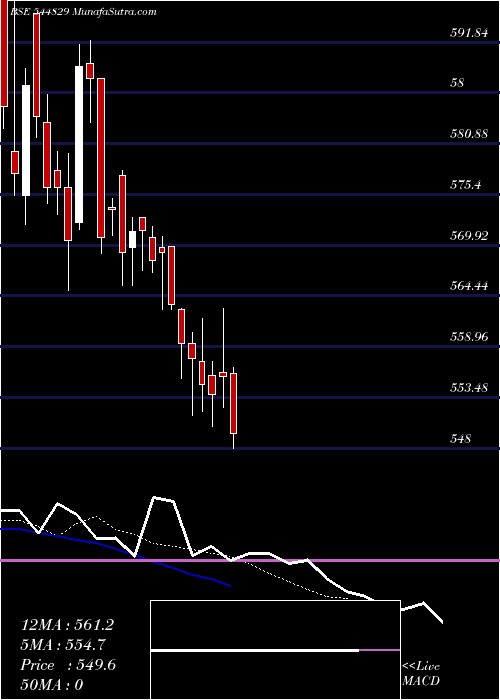Click the MACD inset box
This screenshot has width=500, height=700.
(x=275, y=650)
